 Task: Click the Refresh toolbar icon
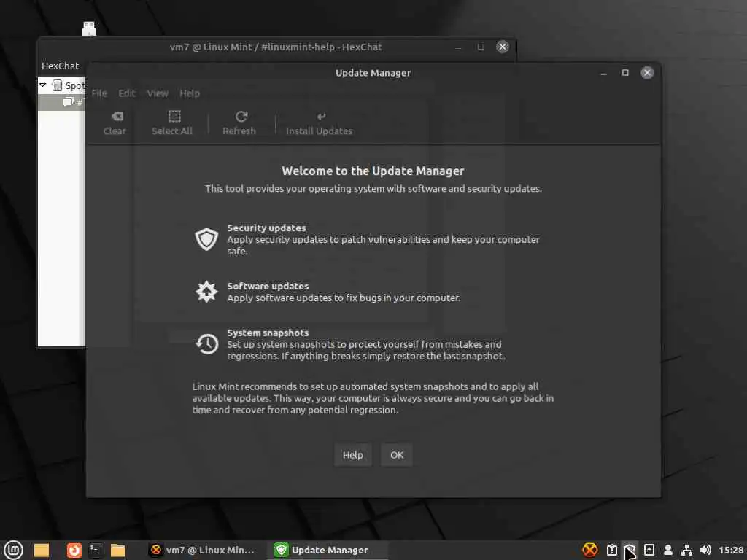tap(241, 117)
